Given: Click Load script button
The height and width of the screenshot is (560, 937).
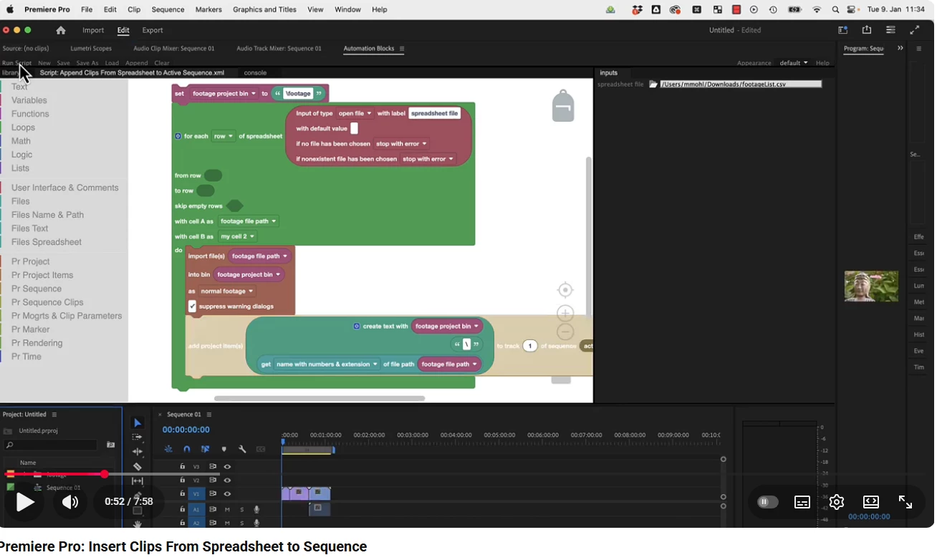Looking at the screenshot, I should 112,63.
